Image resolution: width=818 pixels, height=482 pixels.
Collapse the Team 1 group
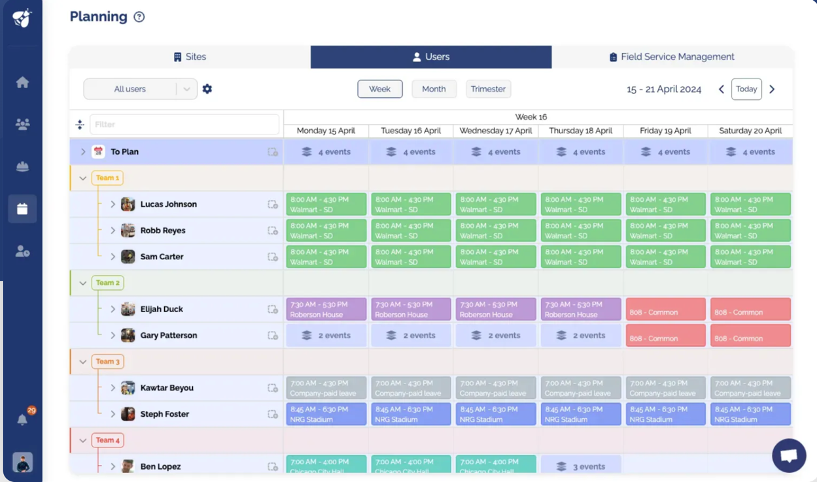coord(82,178)
